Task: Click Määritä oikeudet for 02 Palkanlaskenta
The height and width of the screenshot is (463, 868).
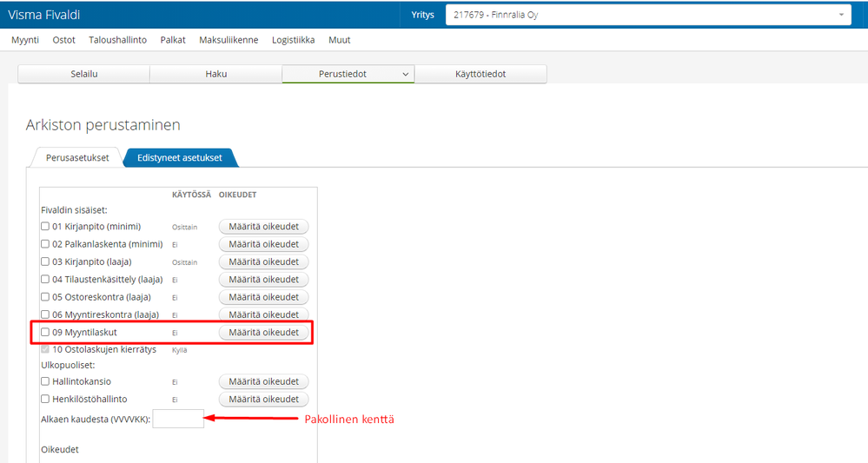Action: [x=263, y=244]
